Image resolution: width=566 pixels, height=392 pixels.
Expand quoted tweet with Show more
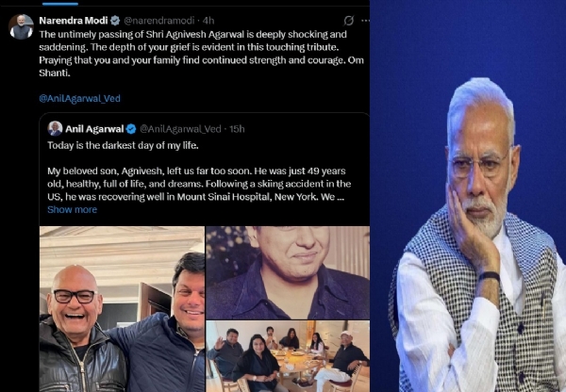[x=72, y=209]
